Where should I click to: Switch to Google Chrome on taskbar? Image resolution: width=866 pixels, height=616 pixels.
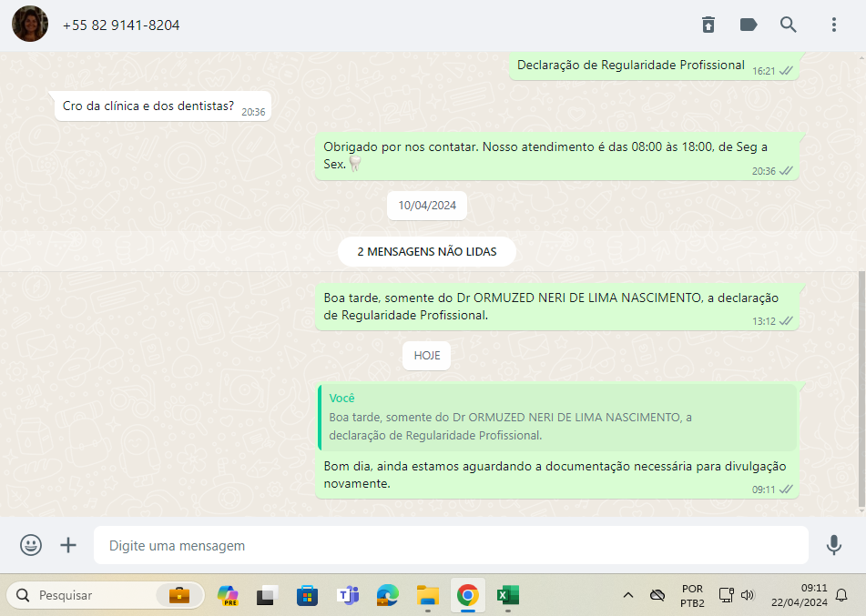point(468,596)
